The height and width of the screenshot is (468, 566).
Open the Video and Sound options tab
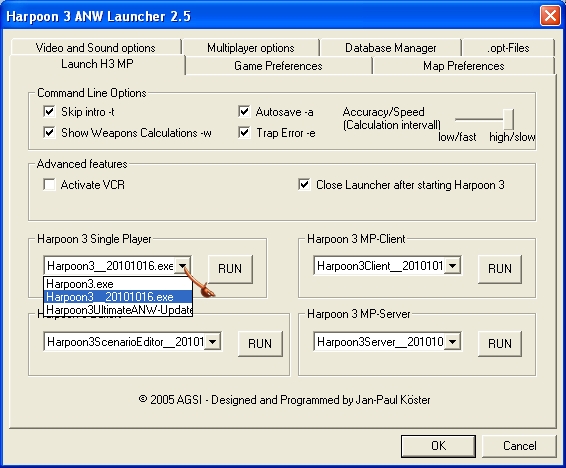pos(96,48)
